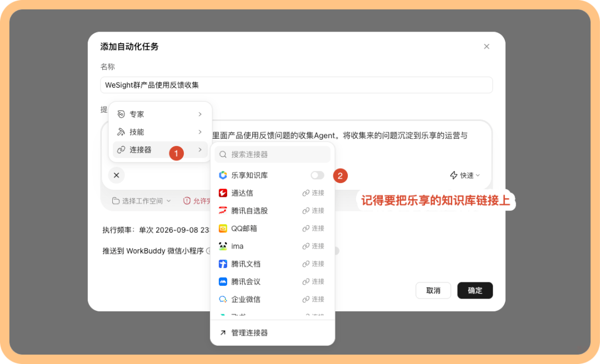The width and height of the screenshot is (600, 364).
Task: Dismiss the popup with the round X button
Action: 116,175
